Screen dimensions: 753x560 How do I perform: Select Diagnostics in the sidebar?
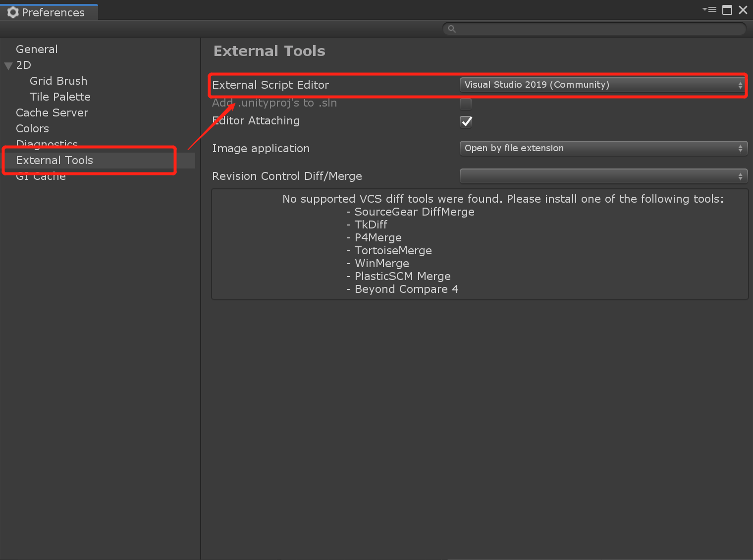[47, 144]
